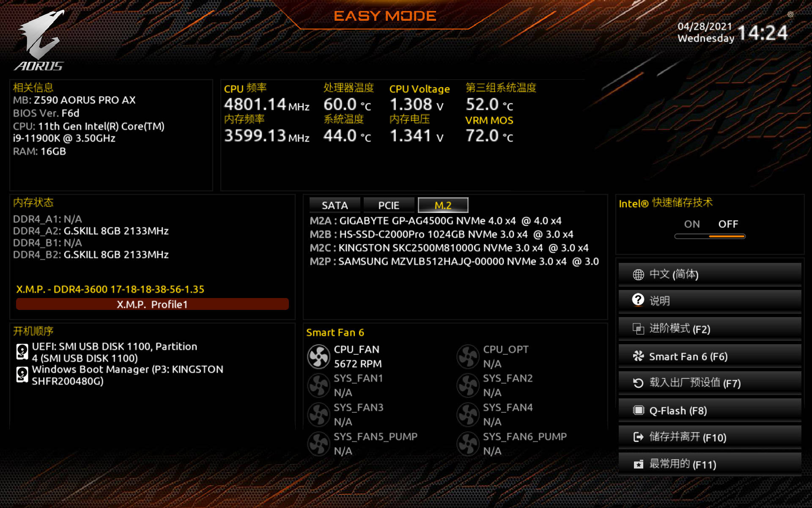Click the system temperature 44.0 °C value
The width and height of the screenshot is (812, 508).
click(x=347, y=135)
